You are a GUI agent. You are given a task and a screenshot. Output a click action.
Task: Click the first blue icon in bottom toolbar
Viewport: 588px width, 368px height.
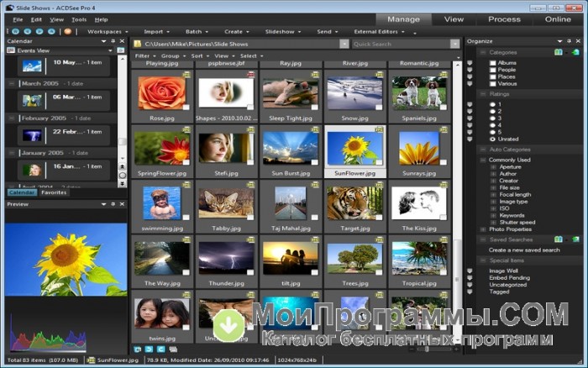click(x=137, y=350)
